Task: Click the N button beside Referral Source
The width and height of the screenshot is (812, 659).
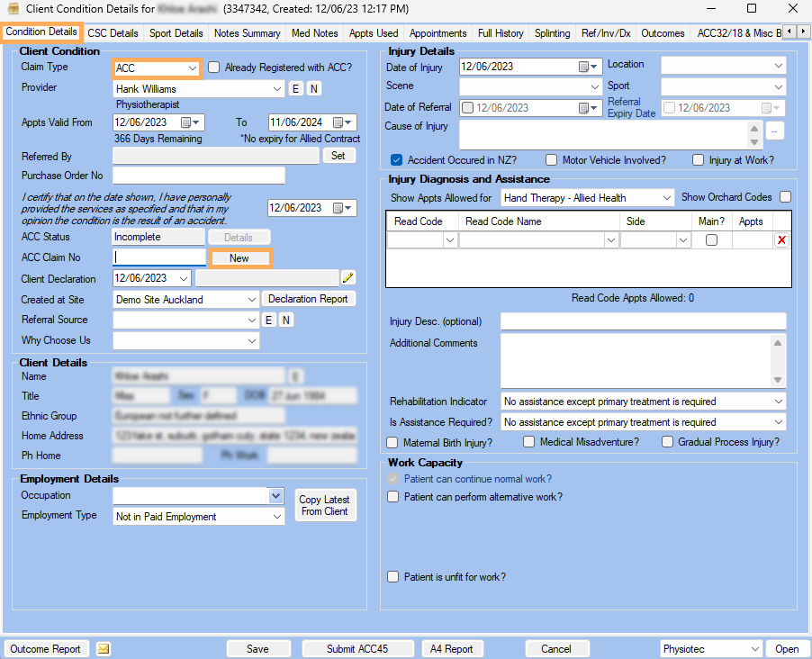Action: pos(286,320)
